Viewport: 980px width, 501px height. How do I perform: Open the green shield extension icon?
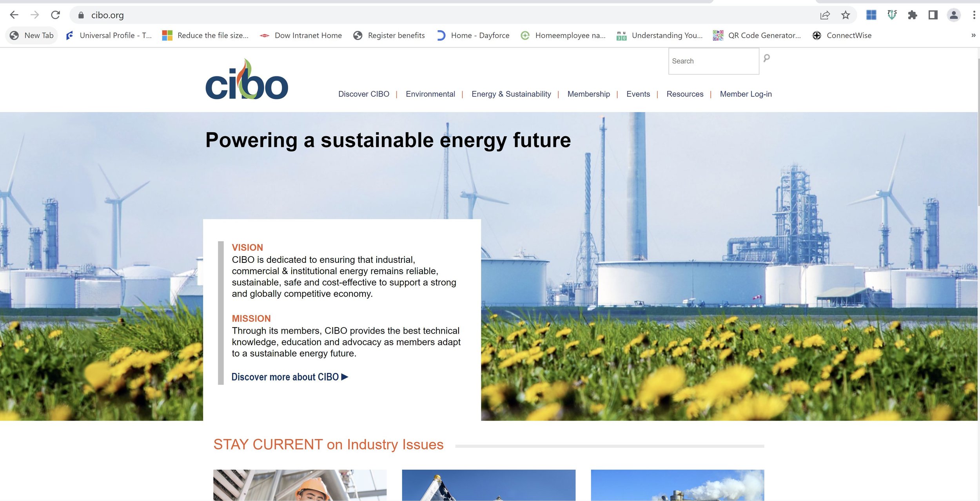(x=892, y=15)
